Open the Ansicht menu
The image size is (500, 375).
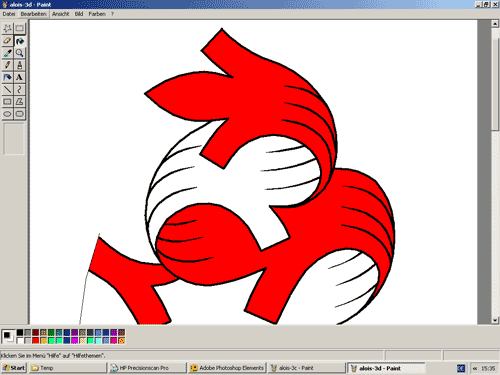click(x=60, y=14)
